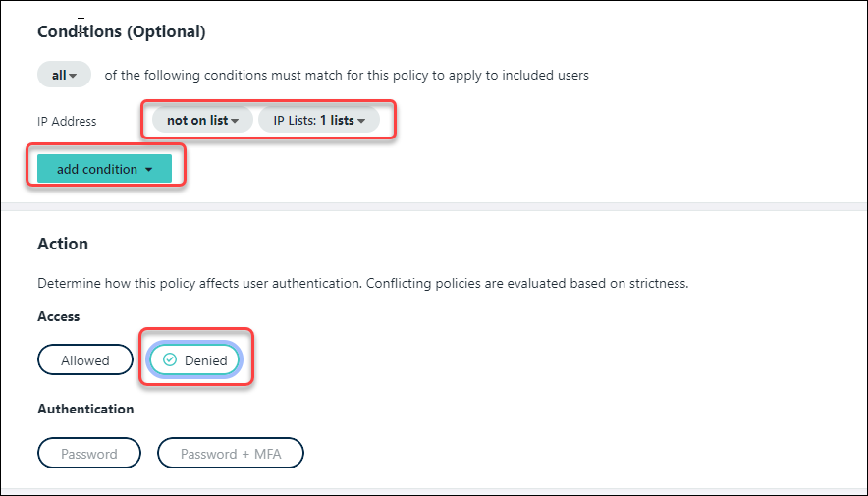Expand the "IP Lists: 1 lists" dropdown
The height and width of the screenshot is (496, 868).
[x=318, y=121]
